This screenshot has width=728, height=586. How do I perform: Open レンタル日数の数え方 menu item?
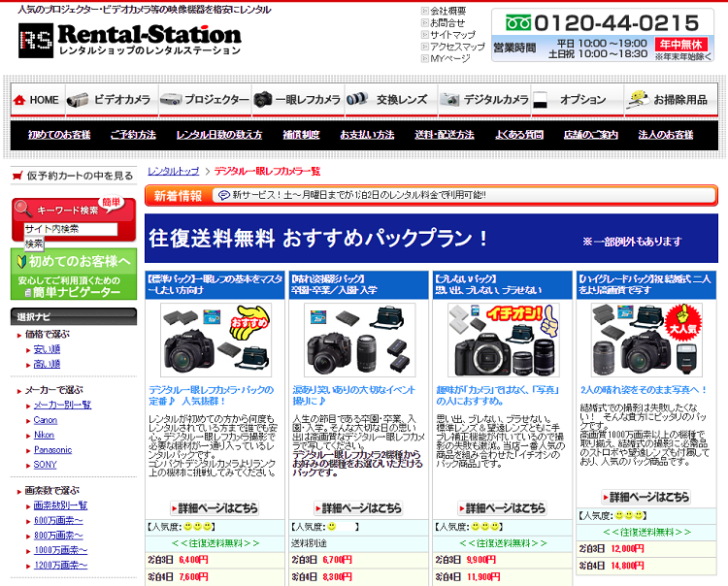pos(219,135)
